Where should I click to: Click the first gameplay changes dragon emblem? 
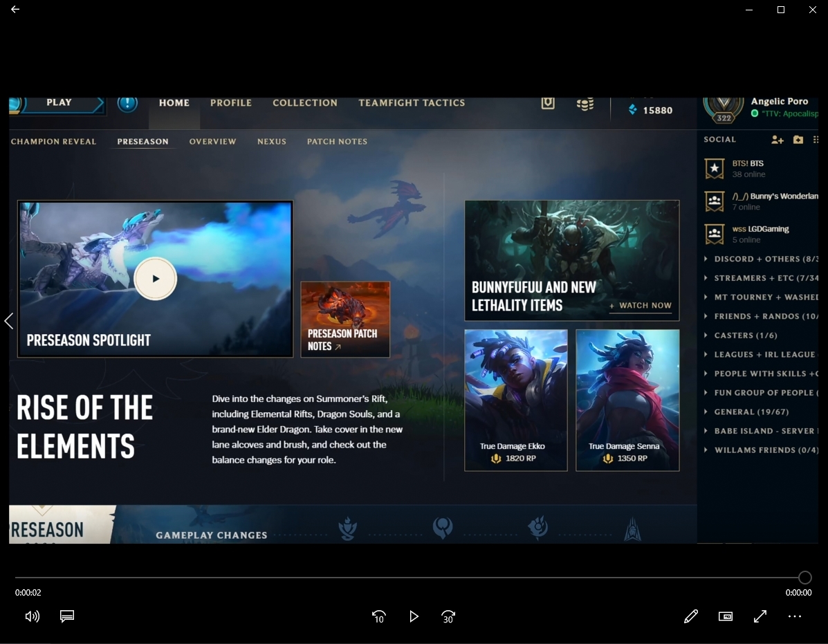click(347, 528)
